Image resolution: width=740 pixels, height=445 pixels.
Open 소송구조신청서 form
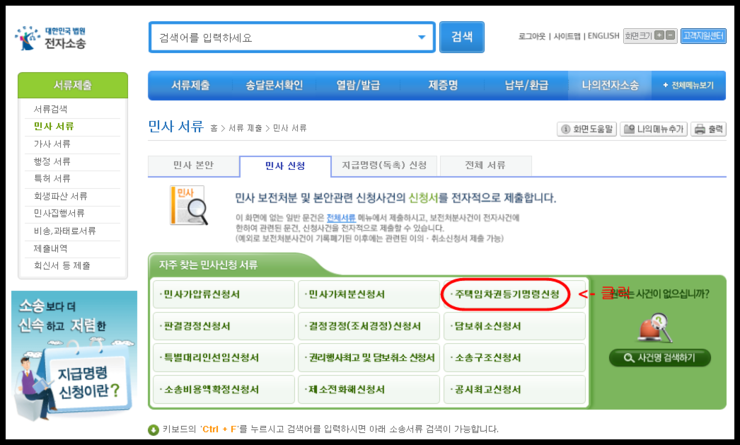point(514,358)
